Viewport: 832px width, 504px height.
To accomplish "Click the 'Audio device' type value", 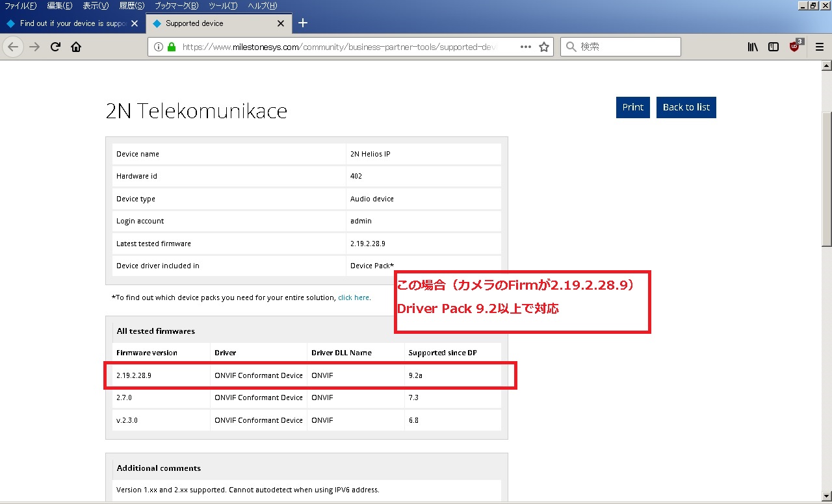I will pos(372,199).
